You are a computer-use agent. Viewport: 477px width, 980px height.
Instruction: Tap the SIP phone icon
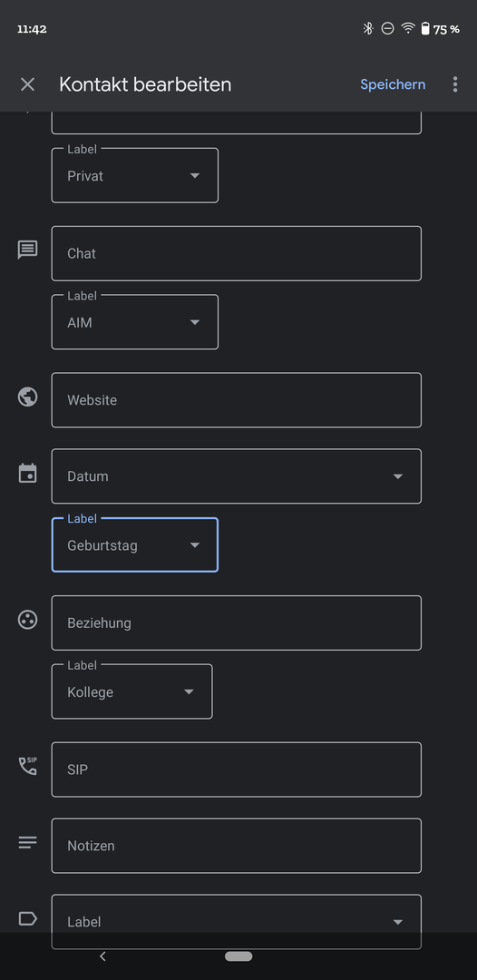(27, 766)
